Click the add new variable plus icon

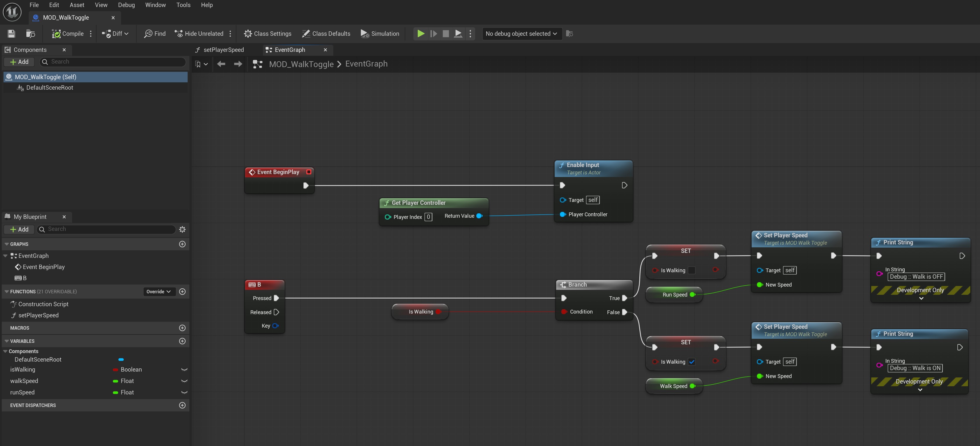[x=182, y=341]
